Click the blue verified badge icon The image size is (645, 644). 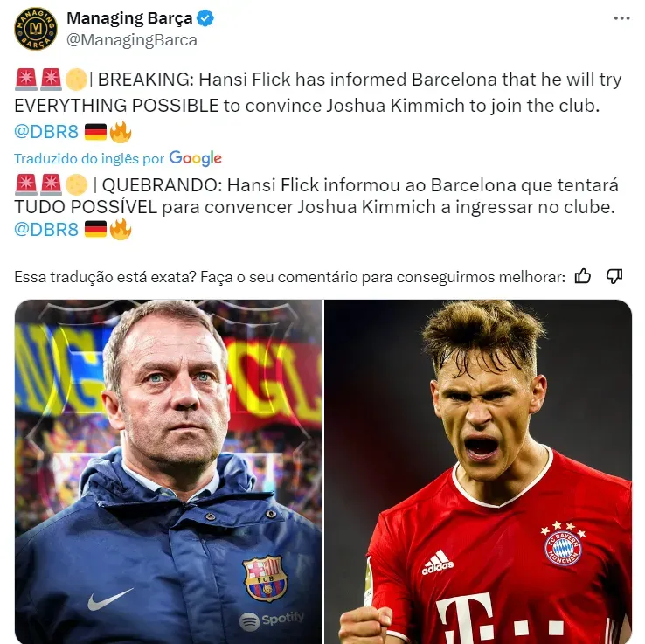[205, 18]
